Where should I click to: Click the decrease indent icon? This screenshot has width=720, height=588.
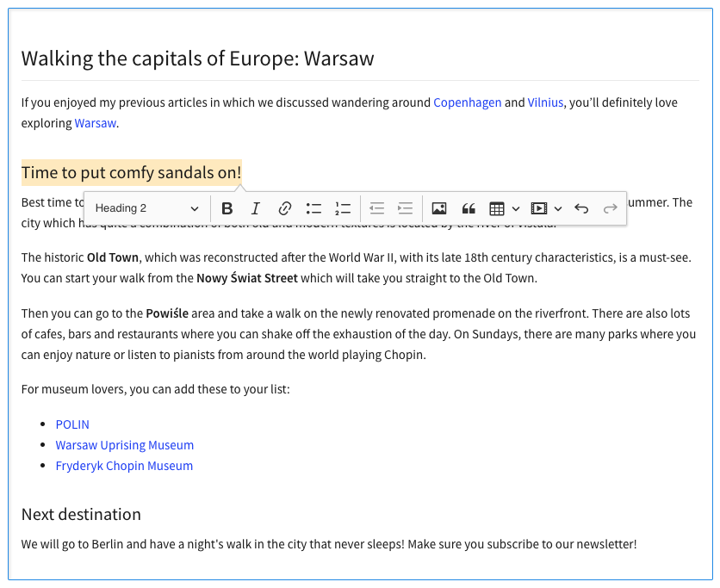(376, 208)
